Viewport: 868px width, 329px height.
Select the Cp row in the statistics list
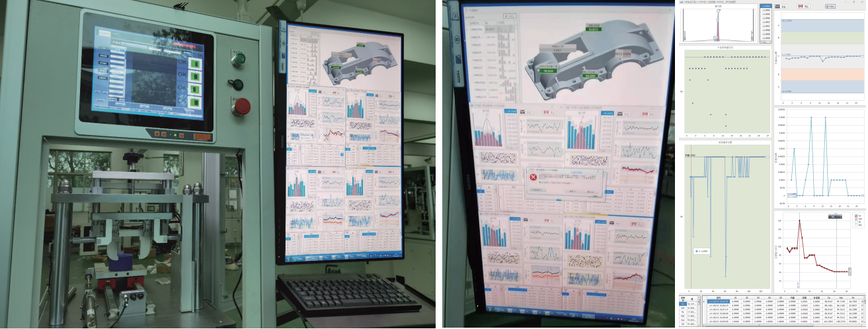pyautogui.click(x=688, y=304)
